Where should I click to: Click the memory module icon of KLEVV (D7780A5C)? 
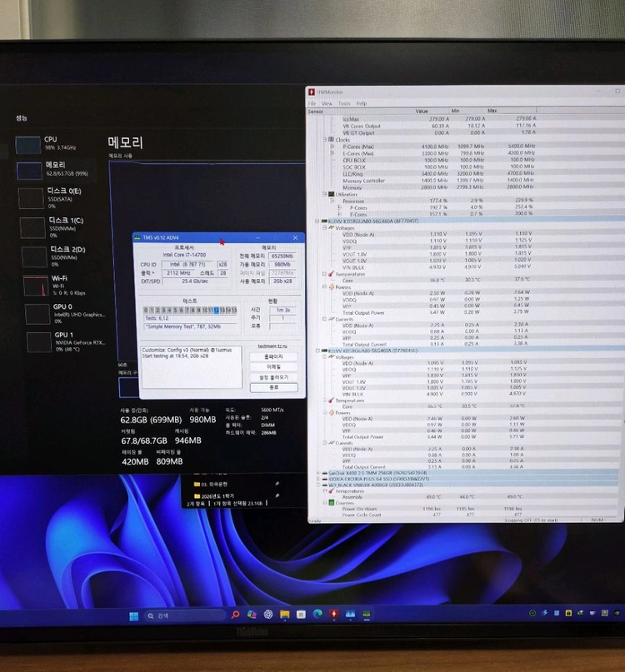coord(325,351)
